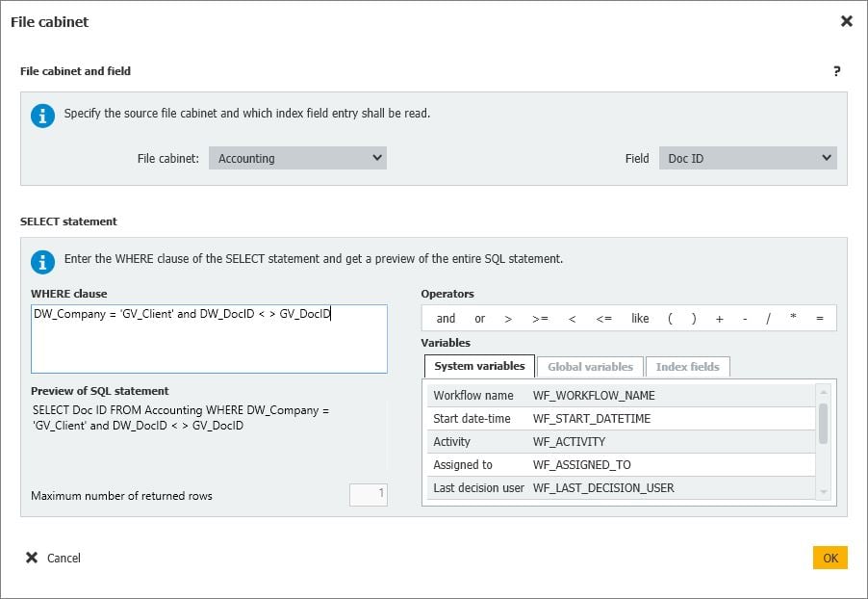The width and height of the screenshot is (868, 599).
Task: Select the System variables tab
Action: click(479, 367)
